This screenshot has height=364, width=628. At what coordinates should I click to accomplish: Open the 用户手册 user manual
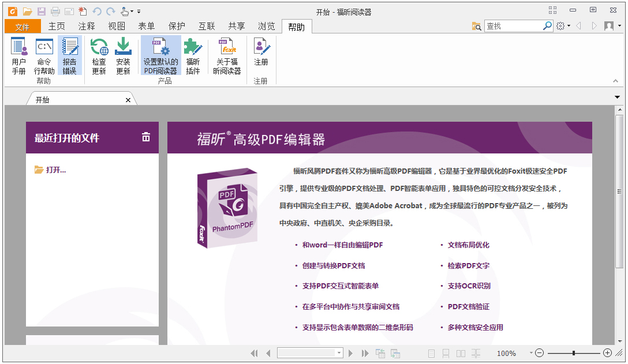[19, 56]
